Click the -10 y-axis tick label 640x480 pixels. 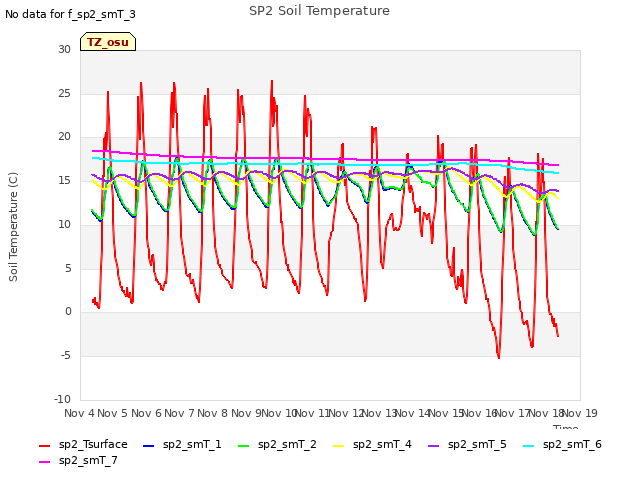[x=62, y=399]
